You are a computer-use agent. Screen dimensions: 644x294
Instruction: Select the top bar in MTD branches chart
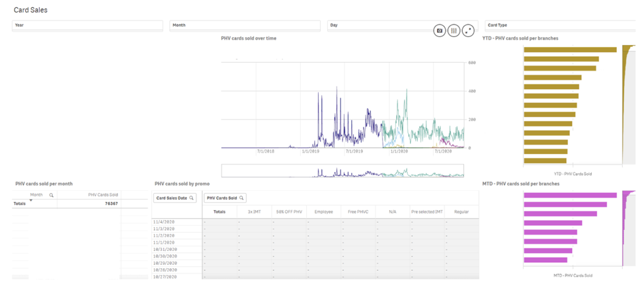click(569, 195)
